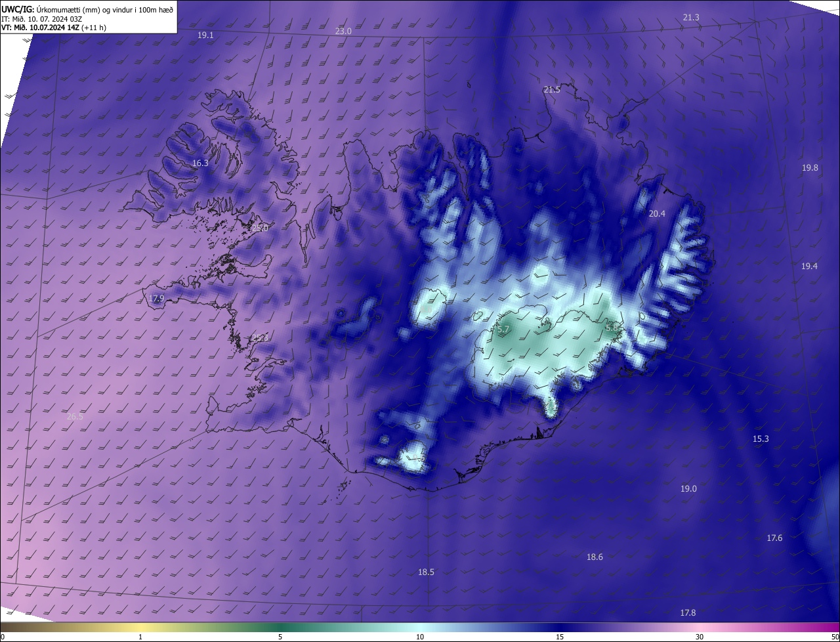
Task: Click the 26.5 value on the map
Action: [x=75, y=416]
